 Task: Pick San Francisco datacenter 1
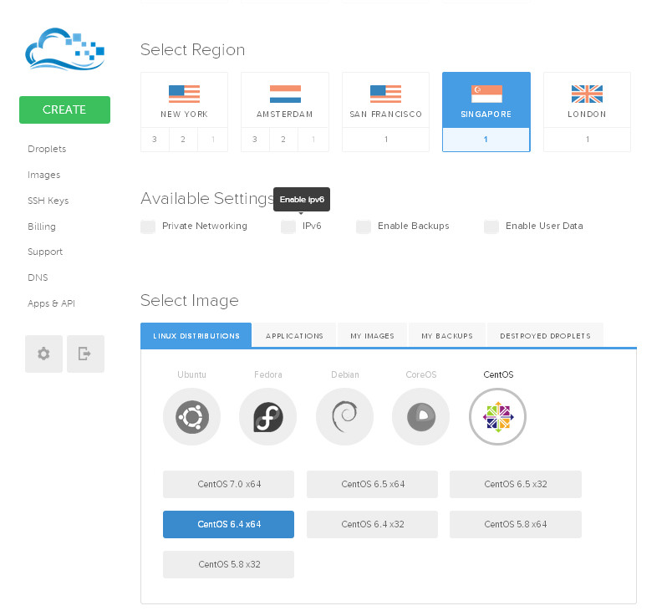tap(385, 140)
